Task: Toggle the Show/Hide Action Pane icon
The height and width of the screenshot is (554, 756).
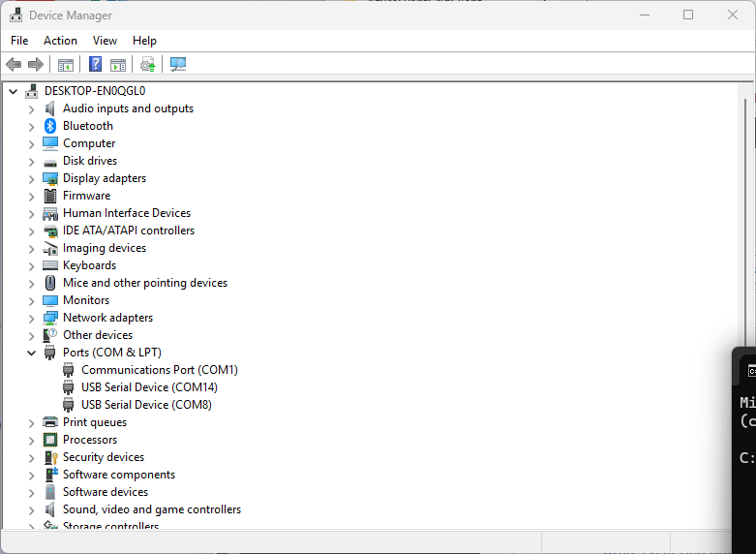Action: (118, 65)
